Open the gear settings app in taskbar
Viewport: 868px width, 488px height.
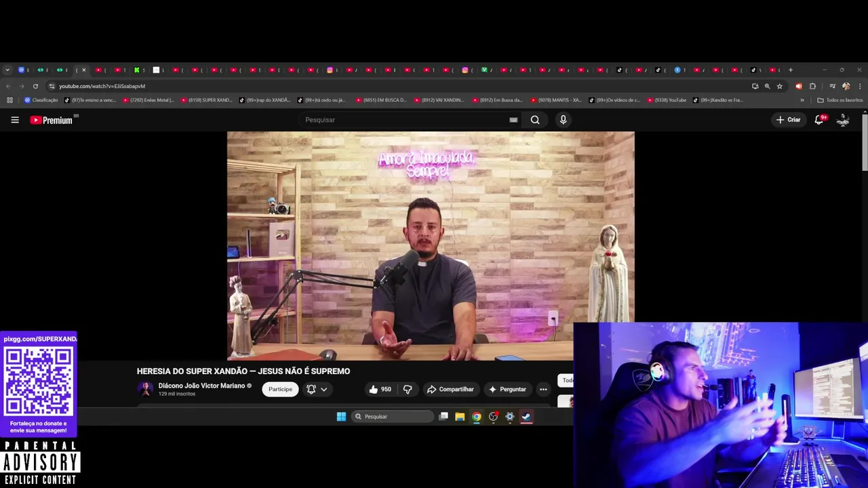pos(510,417)
